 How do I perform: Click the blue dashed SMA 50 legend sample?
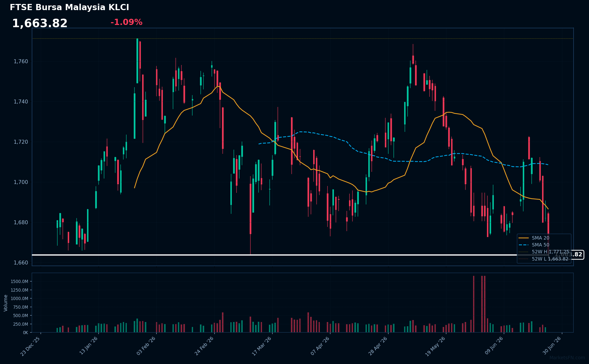(524, 245)
